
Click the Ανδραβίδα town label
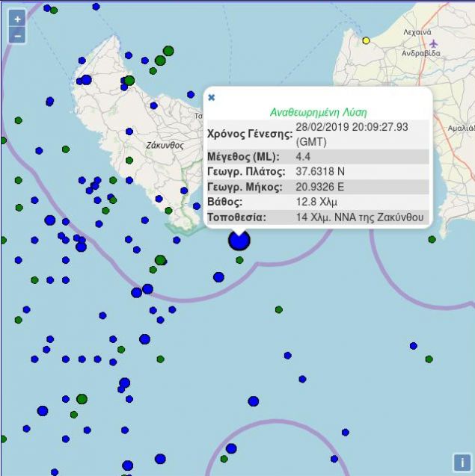click(420, 53)
